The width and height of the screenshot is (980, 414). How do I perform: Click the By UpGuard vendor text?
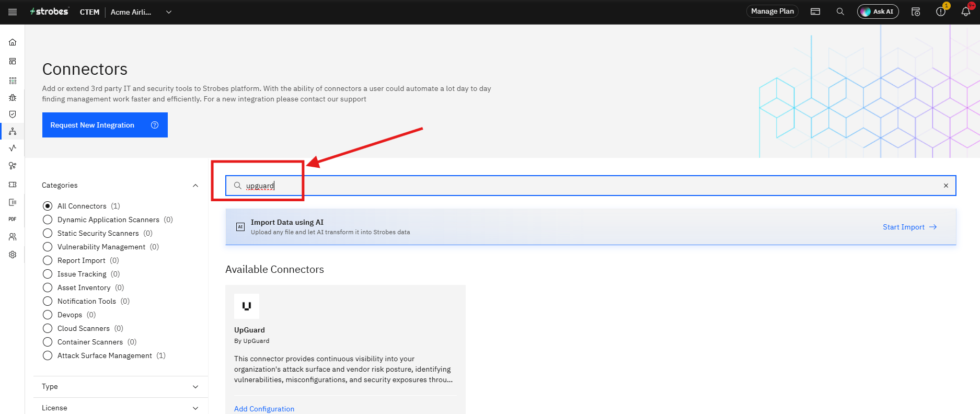click(x=251, y=341)
